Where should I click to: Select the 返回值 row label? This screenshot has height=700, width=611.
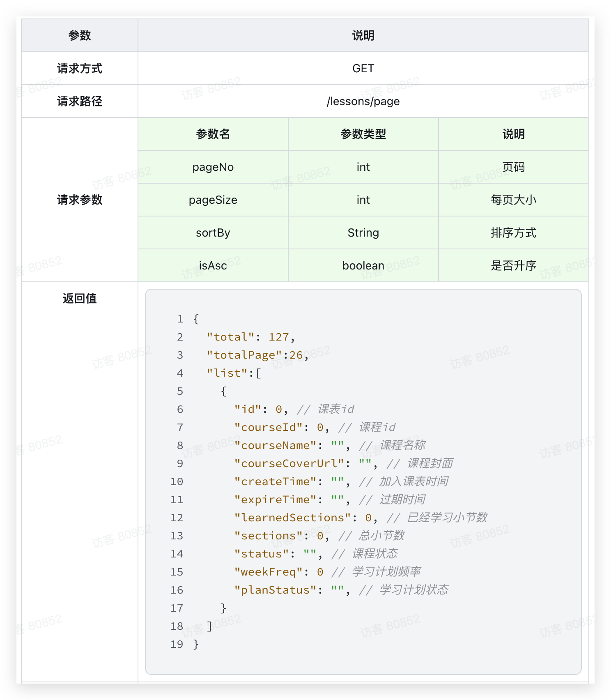(x=80, y=298)
